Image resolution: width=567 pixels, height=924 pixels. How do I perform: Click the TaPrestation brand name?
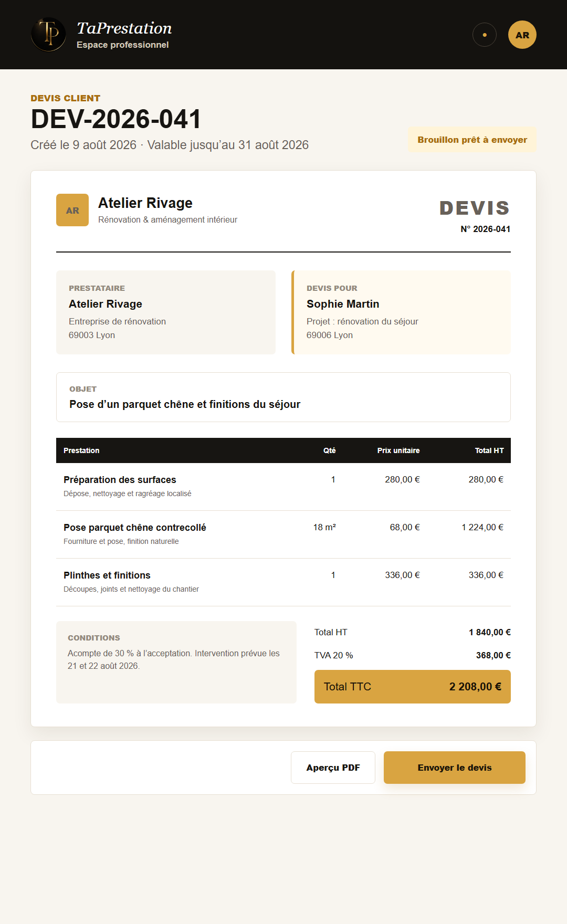pyautogui.click(x=124, y=28)
